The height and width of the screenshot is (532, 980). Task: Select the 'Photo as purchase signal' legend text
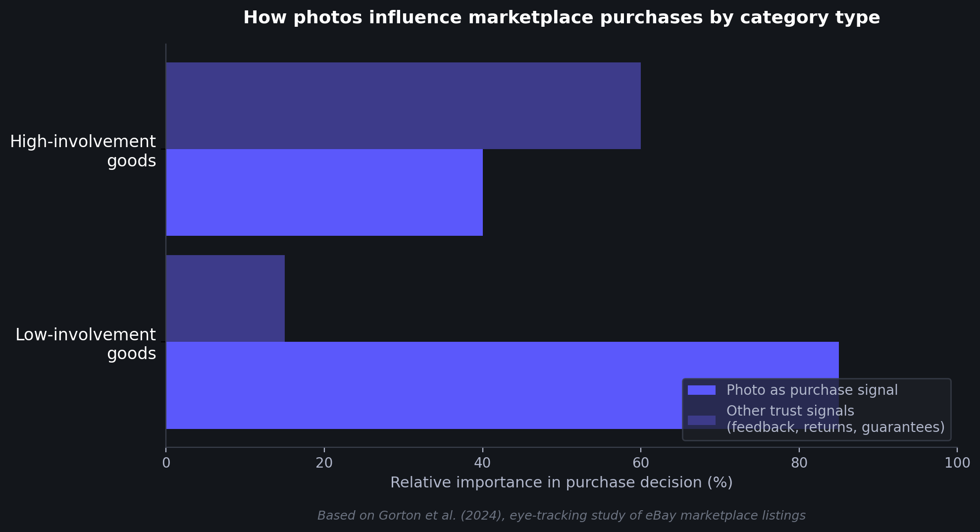tap(812, 390)
